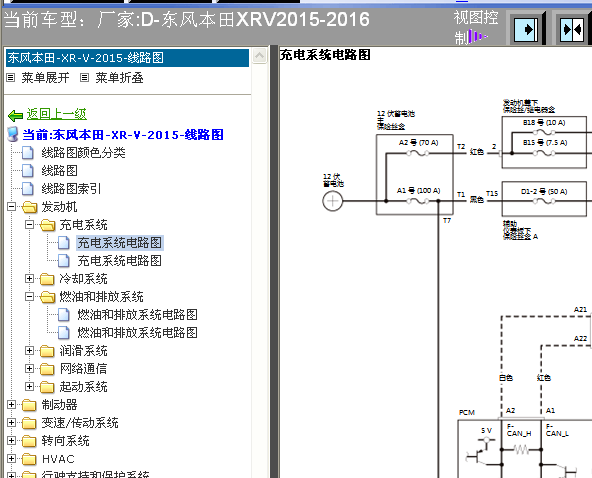
Task: Click document icon of second 充电系统电路图
Action: (x=64, y=261)
